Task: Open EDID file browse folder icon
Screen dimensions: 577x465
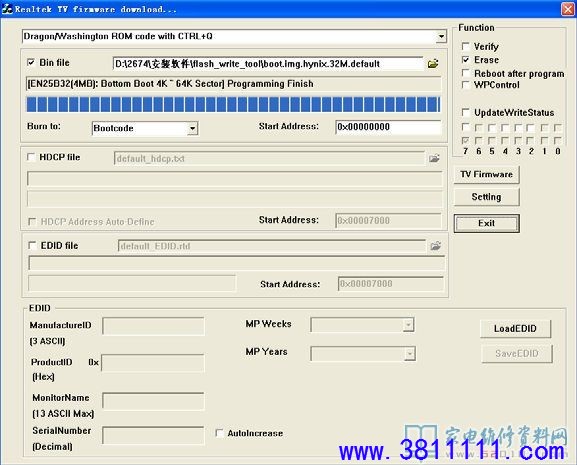Action: coord(436,246)
